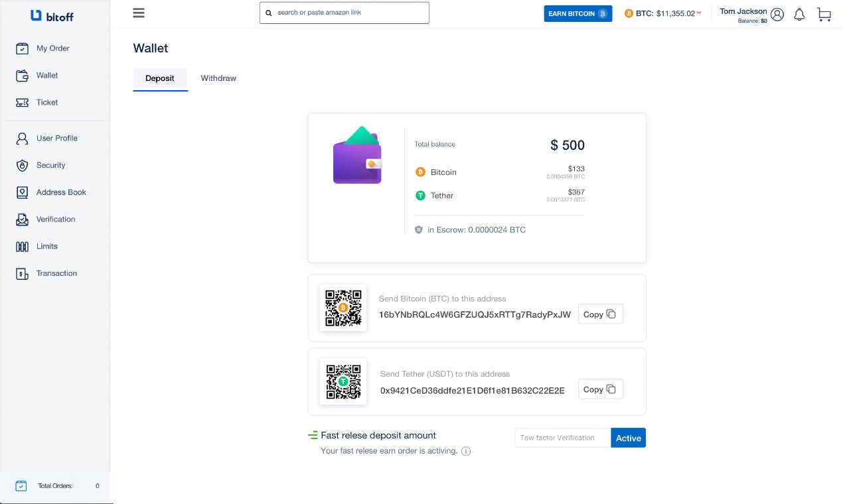Click the fast release info icon

tap(466, 451)
